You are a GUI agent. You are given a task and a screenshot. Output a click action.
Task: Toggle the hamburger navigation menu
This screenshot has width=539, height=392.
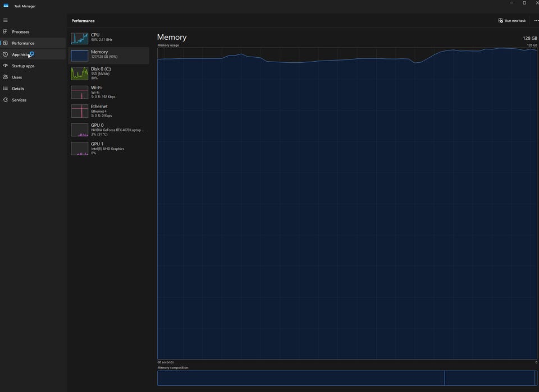point(6,20)
